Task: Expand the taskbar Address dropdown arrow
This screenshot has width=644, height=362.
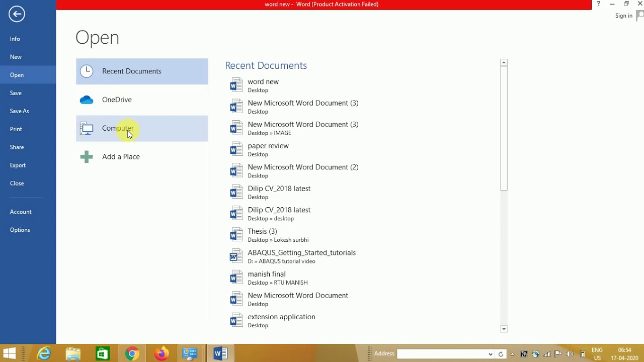Action: coord(491,354)
